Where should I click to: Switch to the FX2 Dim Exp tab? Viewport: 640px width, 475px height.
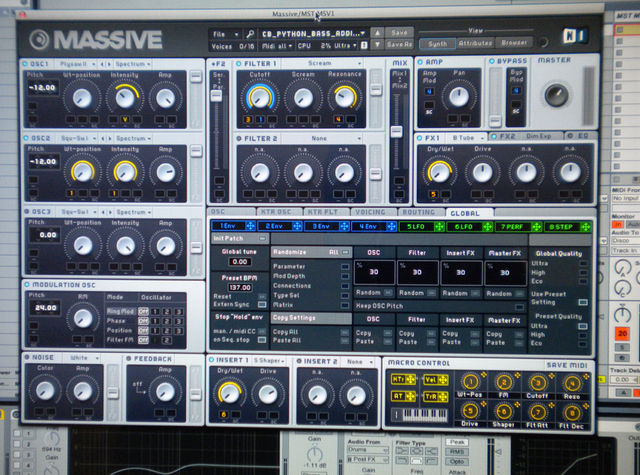click(x=524, y=136)
